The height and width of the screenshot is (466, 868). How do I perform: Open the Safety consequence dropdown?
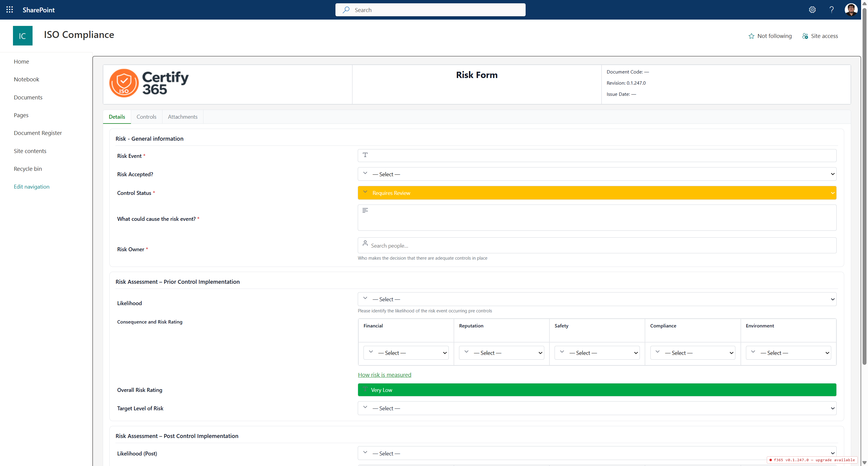597,353
